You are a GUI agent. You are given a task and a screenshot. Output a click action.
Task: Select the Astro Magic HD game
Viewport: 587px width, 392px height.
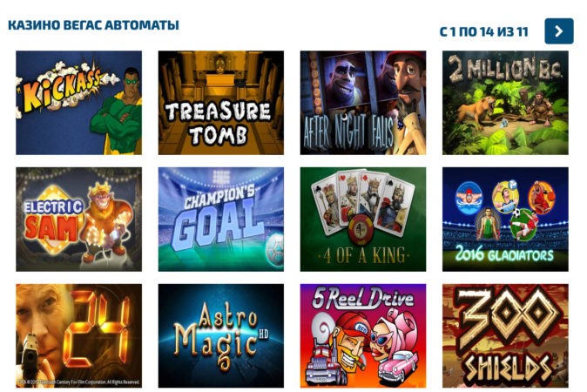click(x=221, y=335)
